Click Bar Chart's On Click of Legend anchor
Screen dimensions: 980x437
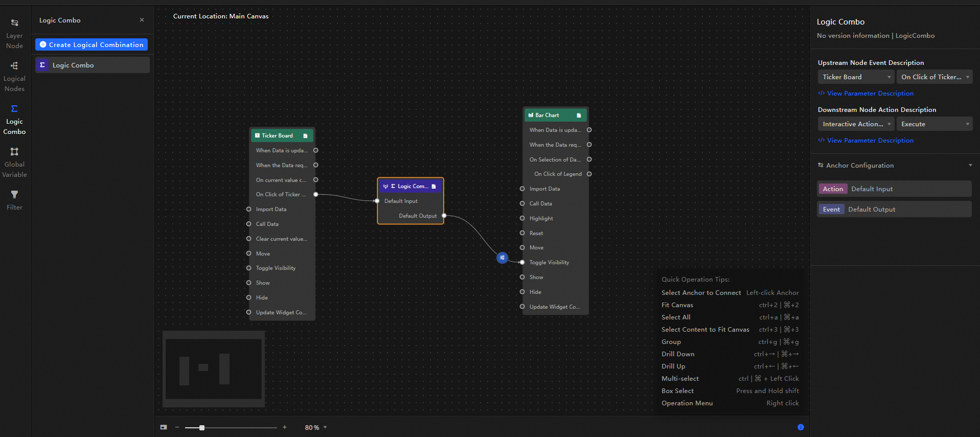[x=589, y=174]
